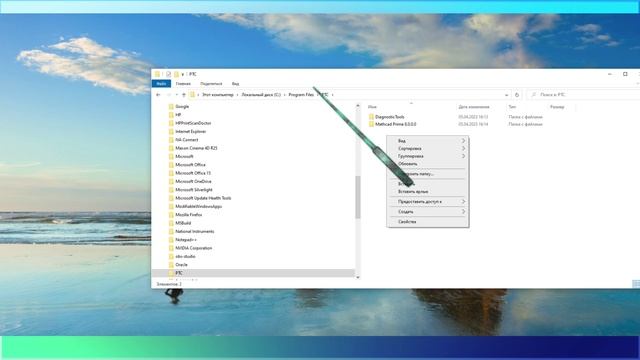The width and height of the screenshot is (640, 360).
Task: Click Папка с файлами in the Mathcad Prime row
Action: pyautogui.click(x=525, y=124)
